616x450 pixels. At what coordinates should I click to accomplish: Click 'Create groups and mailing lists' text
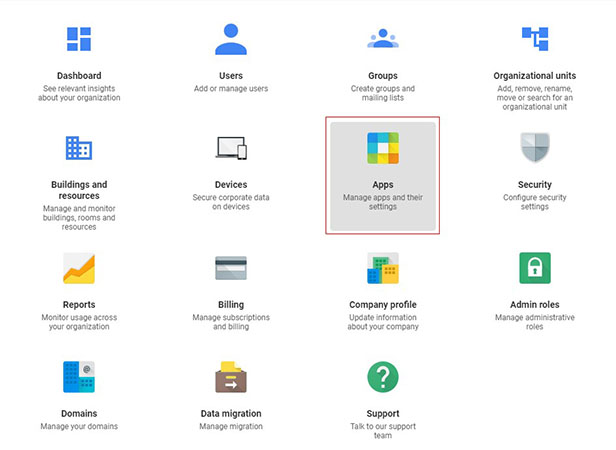383,93
